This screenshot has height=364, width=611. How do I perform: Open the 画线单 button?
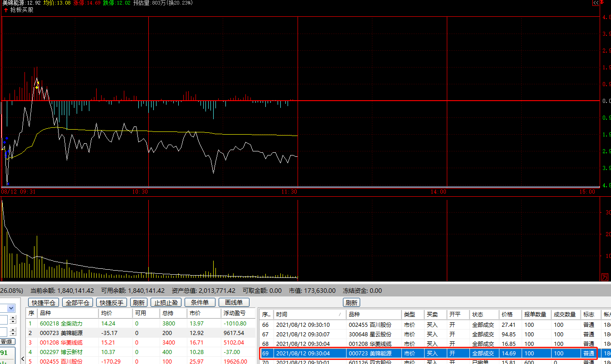click(x=234, y=303)
